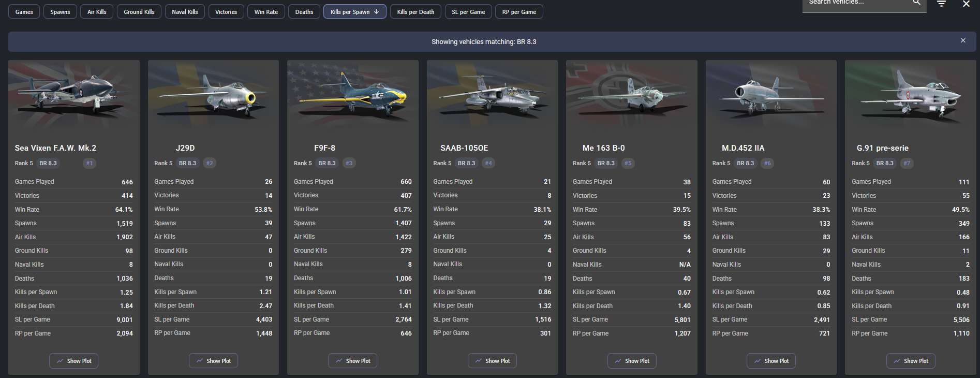This screenshot has height=378, width=980.
Task: Show plot for the J29D
Action: [x=213, y=361]
